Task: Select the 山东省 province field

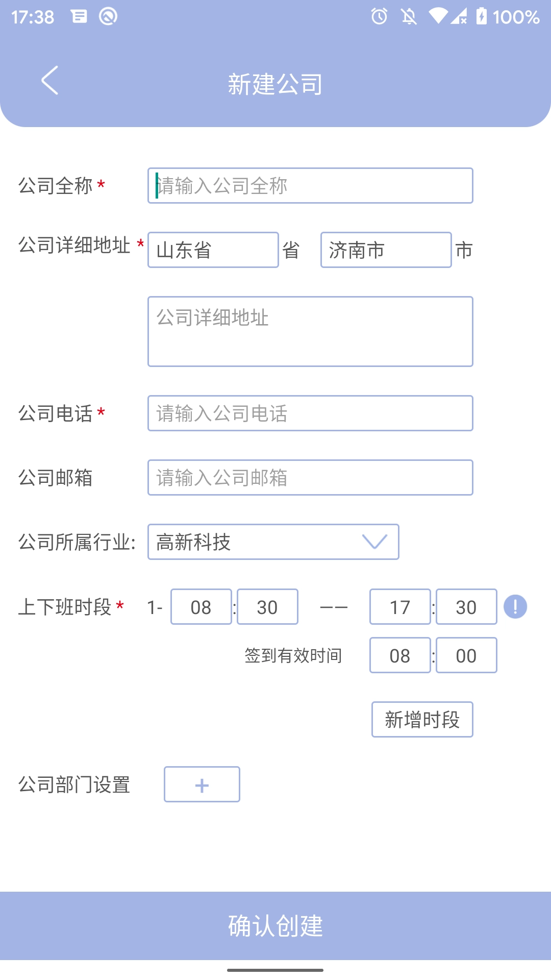Action: coord(213,250)
